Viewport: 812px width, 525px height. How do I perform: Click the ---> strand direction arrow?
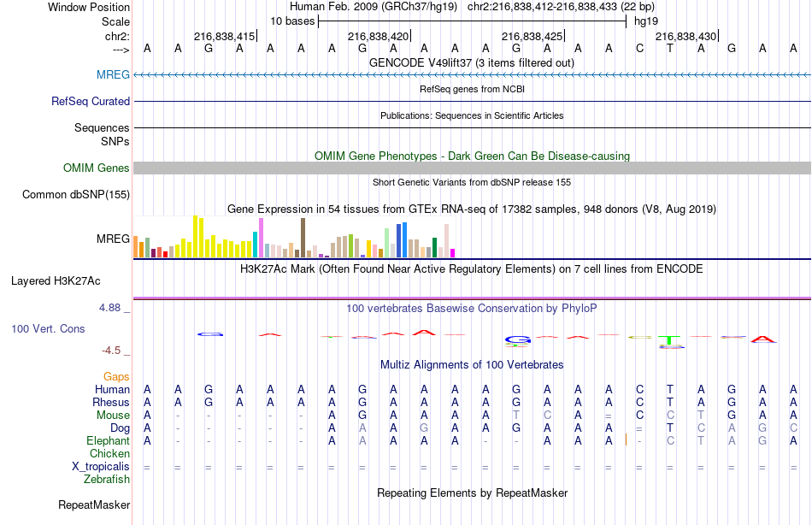[121, 50]
